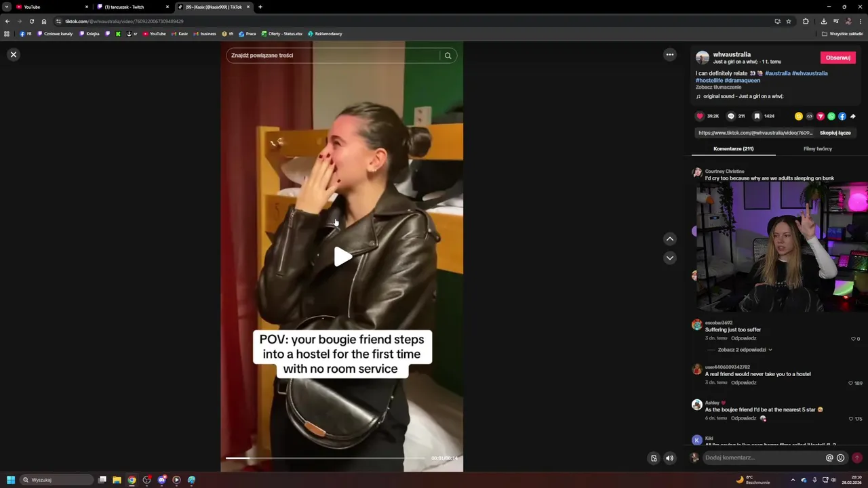Switch to the 'Komentarze (211)' tab
This screenshot has width=868, height=488.
click(x=734, y=148)
